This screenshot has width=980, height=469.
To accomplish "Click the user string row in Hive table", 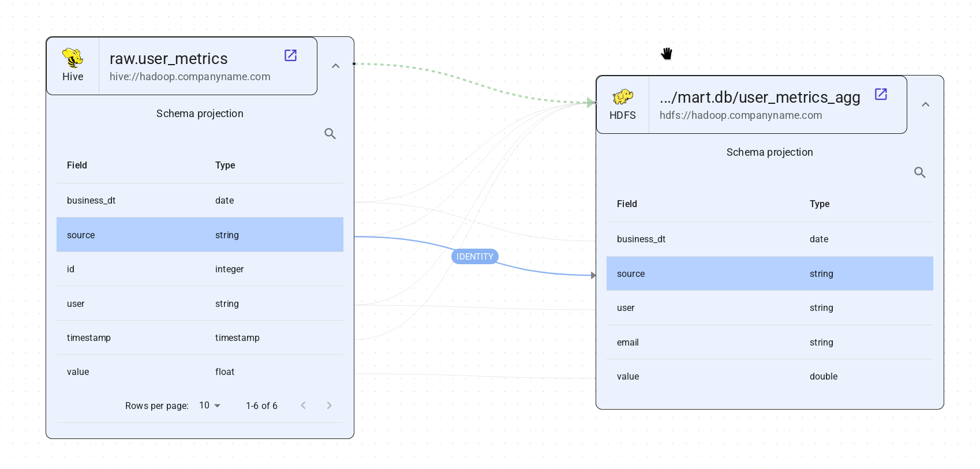I will (200, 303).
